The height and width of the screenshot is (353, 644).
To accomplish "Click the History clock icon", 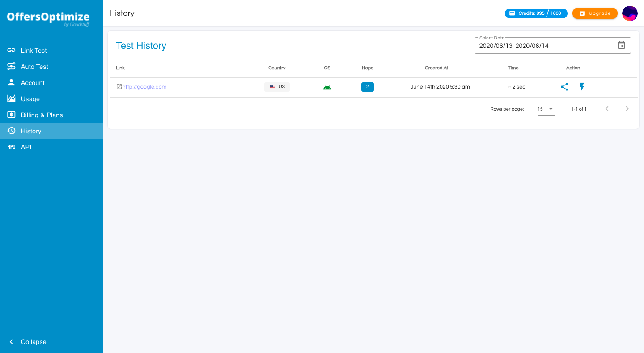I will point(11,131).
